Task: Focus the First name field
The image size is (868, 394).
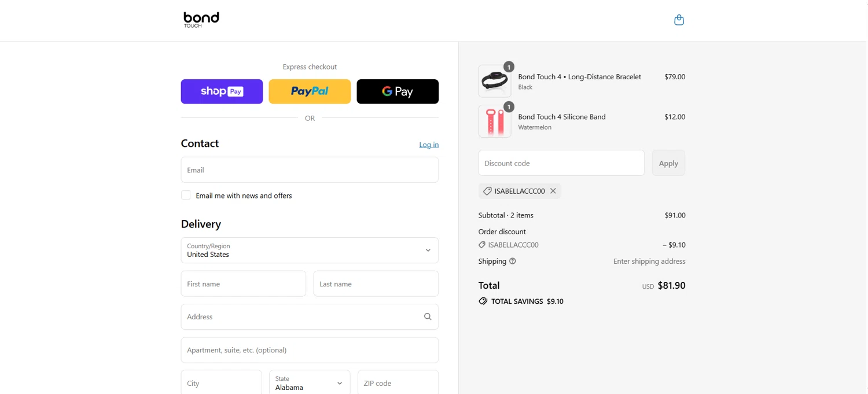Action: [x=244, y=283]
